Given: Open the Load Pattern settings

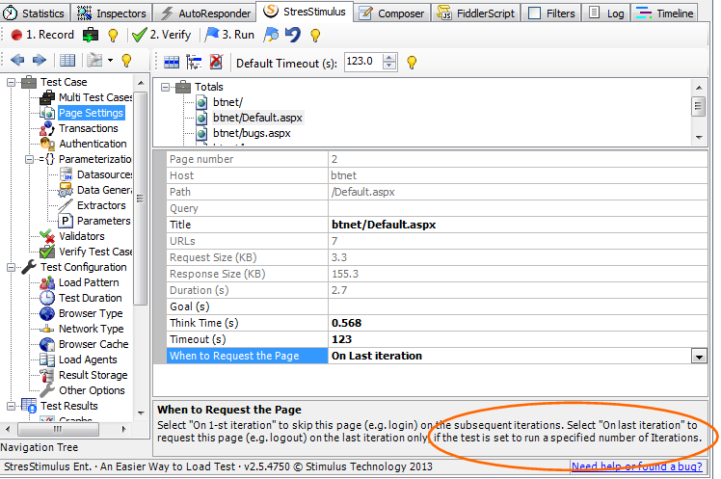Looking at the screenshot, I should click(x=89, y=283).
